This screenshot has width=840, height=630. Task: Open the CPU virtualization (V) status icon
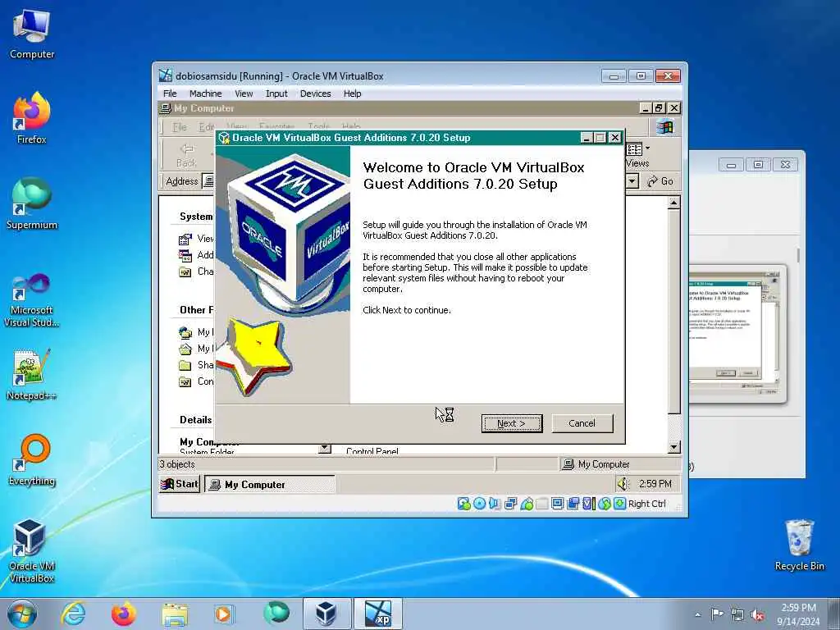pos(589,504)
